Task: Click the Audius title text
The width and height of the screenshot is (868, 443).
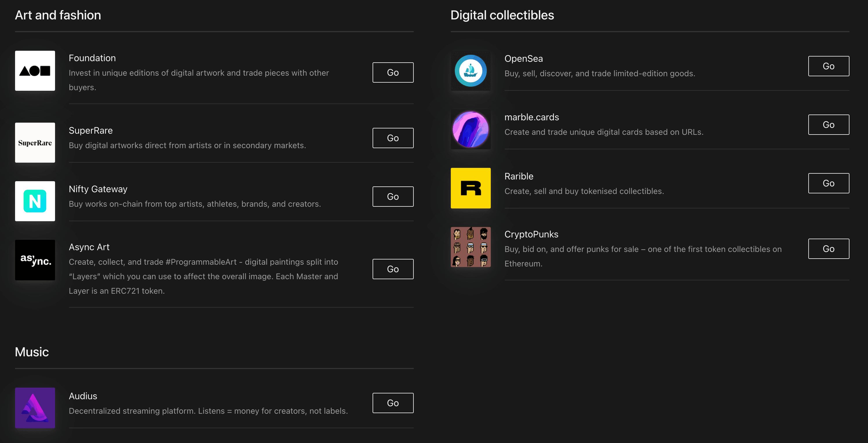Action: [83, 396]
